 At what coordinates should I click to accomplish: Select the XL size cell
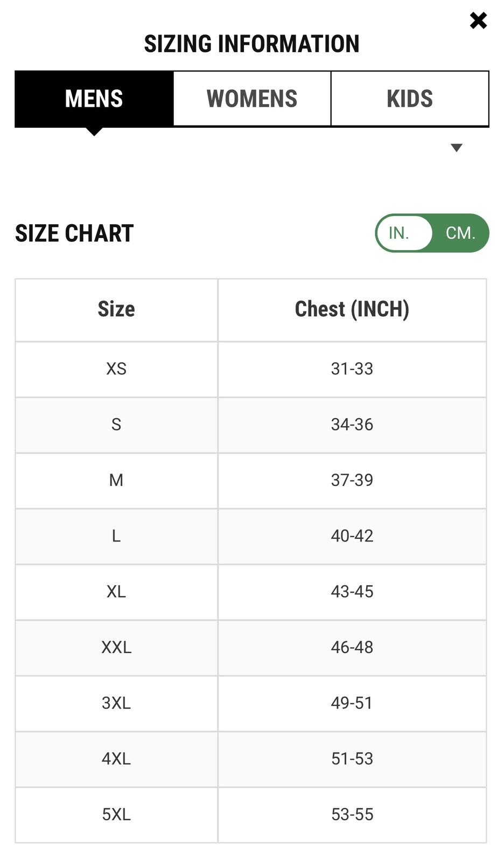tap(116, 592)
